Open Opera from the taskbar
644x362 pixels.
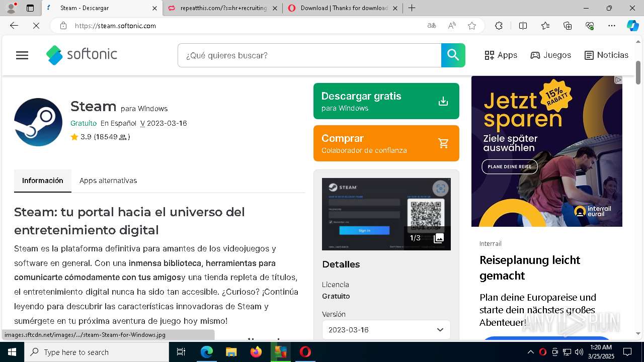click(305, 352)
